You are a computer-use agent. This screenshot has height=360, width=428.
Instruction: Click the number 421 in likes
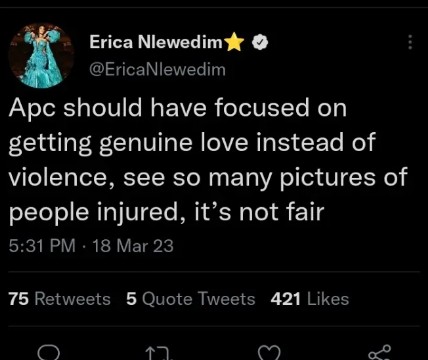tap(285, 299)
